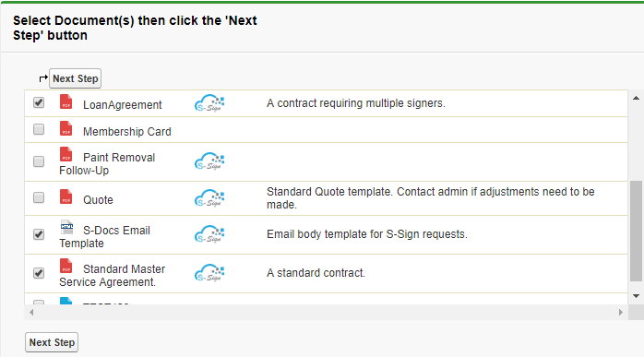Image resolution: width=644 pixels, height=357 pixels.
Task: Check the Membership Card checkbox
Action: tap(39, 129)
